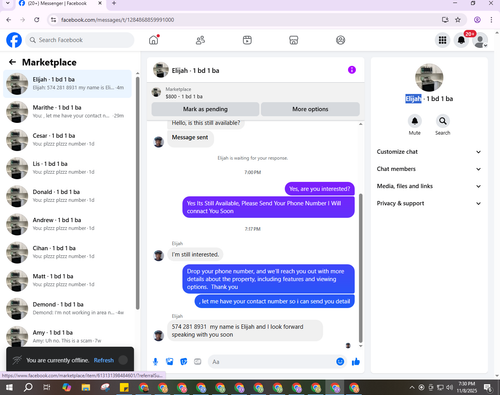This screenshot has height=395, width=500.
Task: Click Refresh in the offline notice
Action: [x=104, y=360]
